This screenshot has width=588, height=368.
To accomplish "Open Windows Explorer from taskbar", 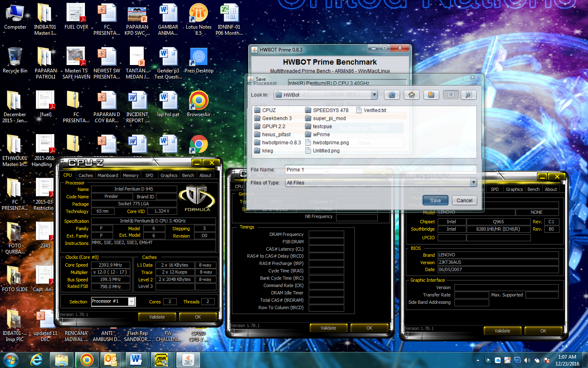I will click(x=62, y=360).
